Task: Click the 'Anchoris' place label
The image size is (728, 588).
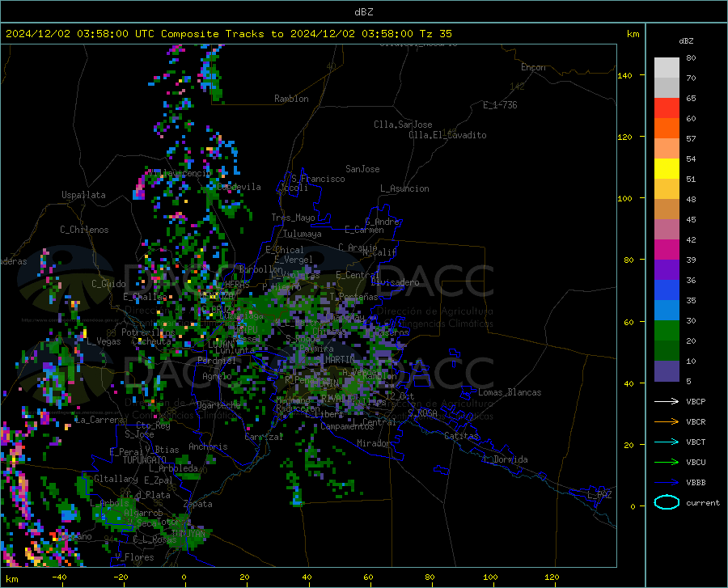Action: pos(208,446)
